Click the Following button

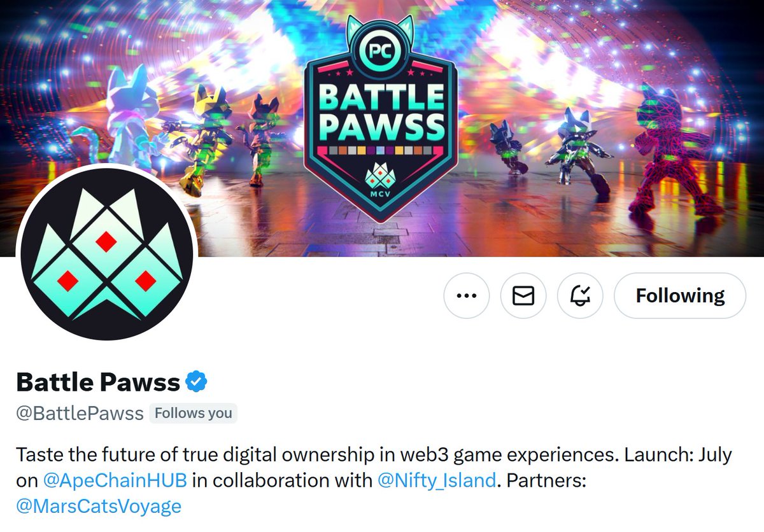click(x=680, y=295)
